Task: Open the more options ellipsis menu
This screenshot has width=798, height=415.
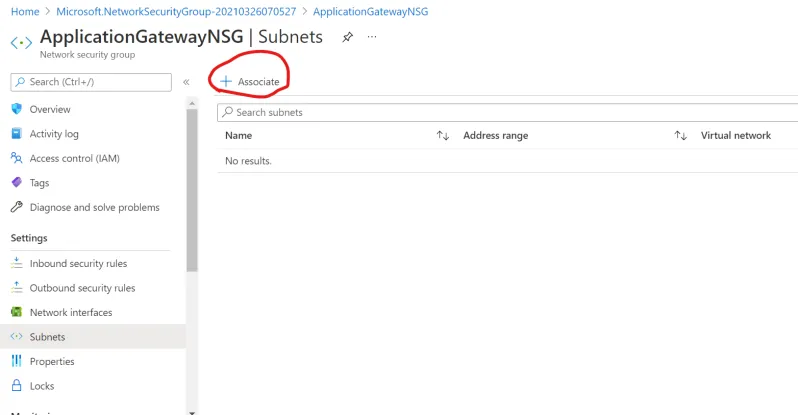Action: (372, 37)
